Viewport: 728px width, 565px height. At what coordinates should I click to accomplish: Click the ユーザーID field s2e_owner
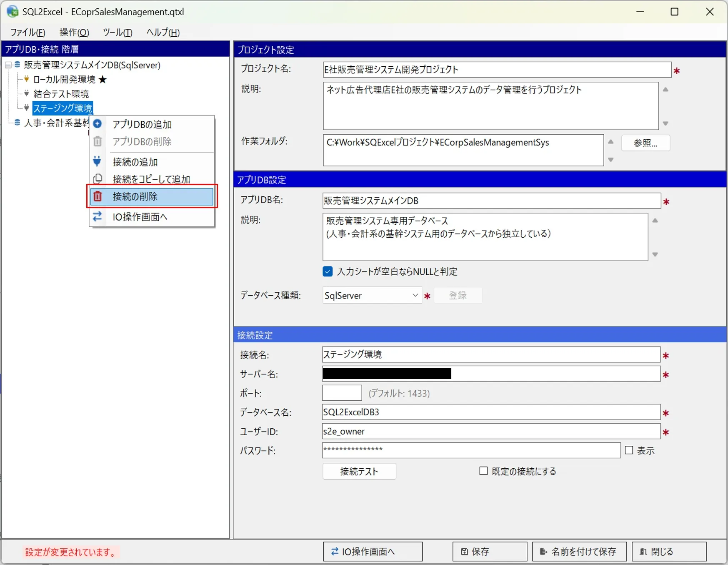491,431
